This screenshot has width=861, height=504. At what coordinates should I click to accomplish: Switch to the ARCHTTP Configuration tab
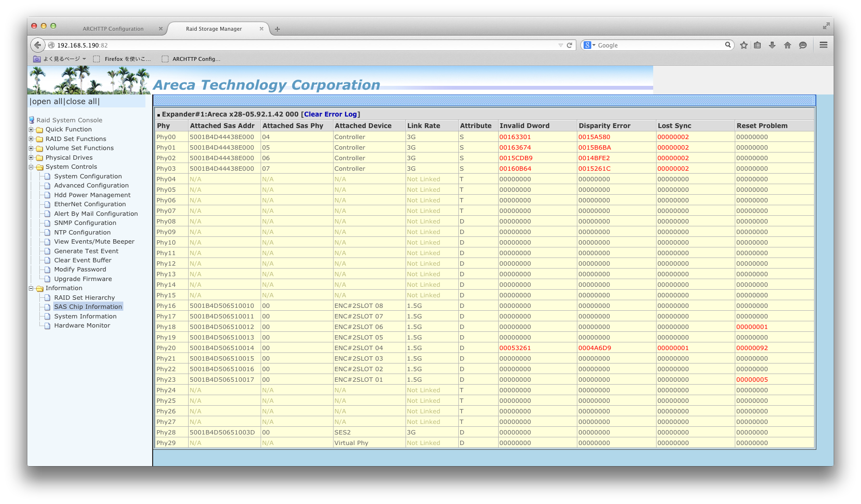pos(113,29)
